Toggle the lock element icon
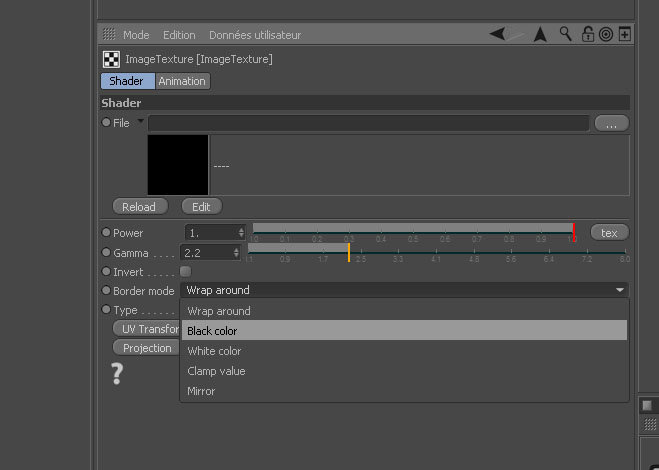 click(x=588, y=34)
